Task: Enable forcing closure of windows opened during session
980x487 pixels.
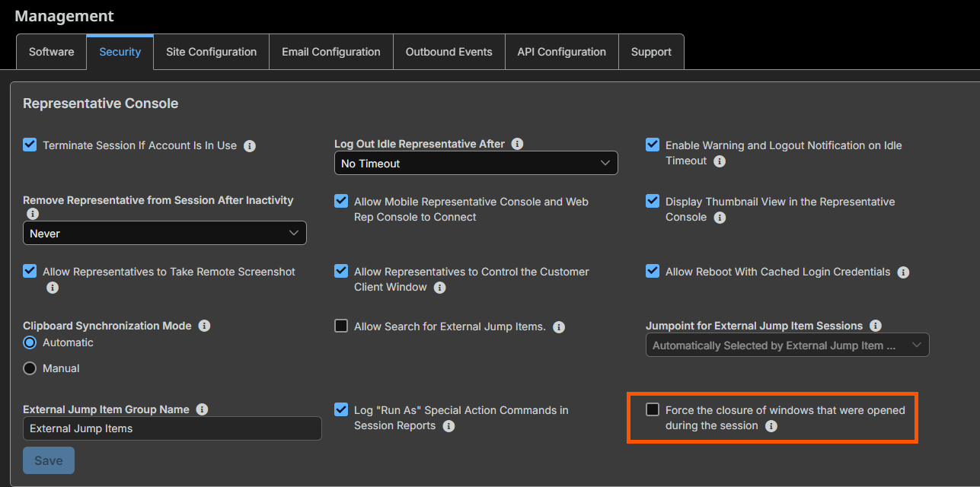Action: point(653,409)
